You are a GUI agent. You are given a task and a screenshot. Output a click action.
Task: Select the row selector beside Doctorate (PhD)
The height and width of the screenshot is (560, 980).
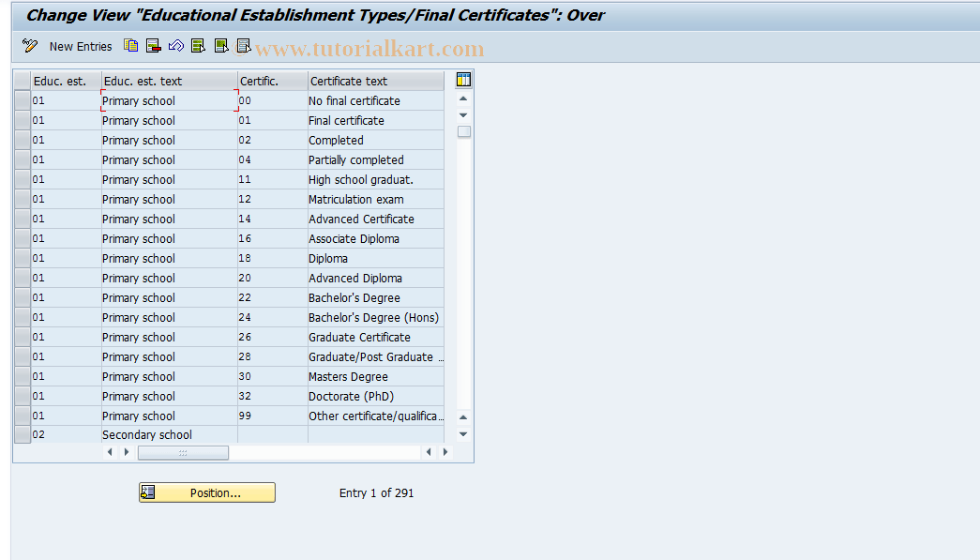pyautogui.click(x=21, y=396)
